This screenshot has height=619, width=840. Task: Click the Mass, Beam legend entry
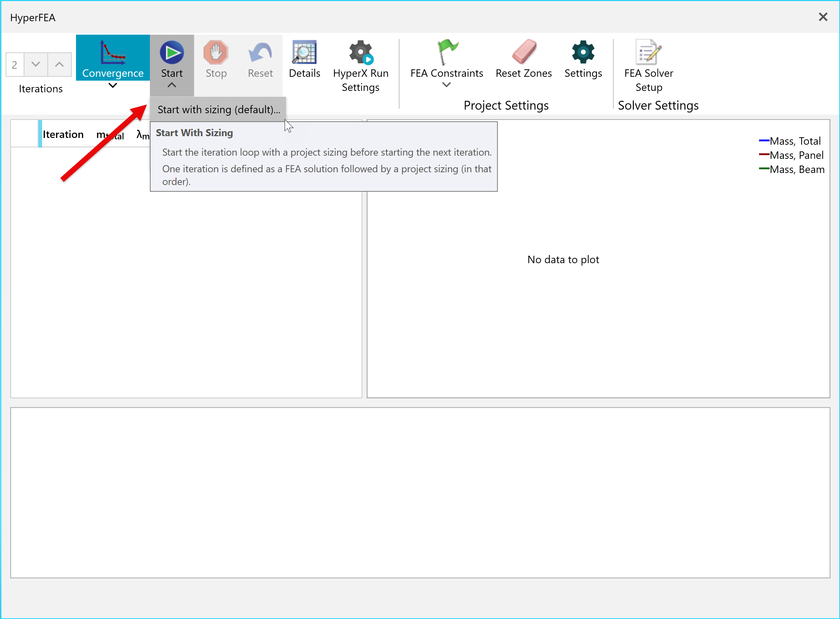(x=792, y=169)
